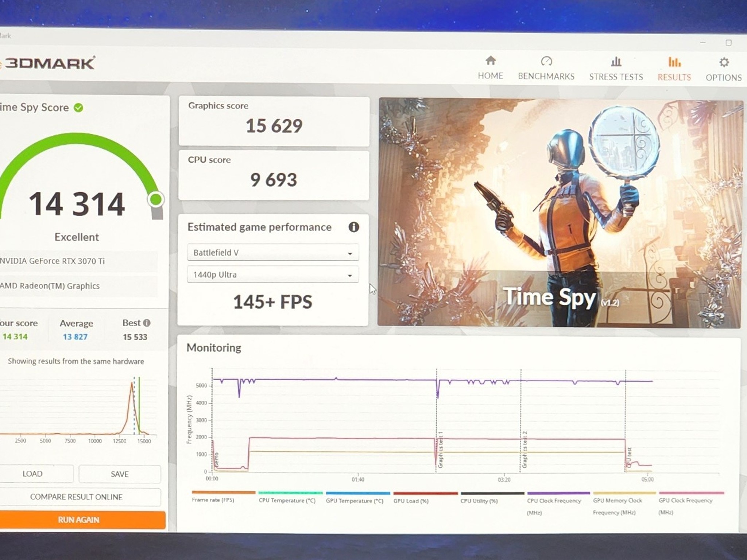Image resolution: width=747 pixels, height=560 pixels.
Task: Toggle GPU Temperature legend entry
Action: point(358,498)
